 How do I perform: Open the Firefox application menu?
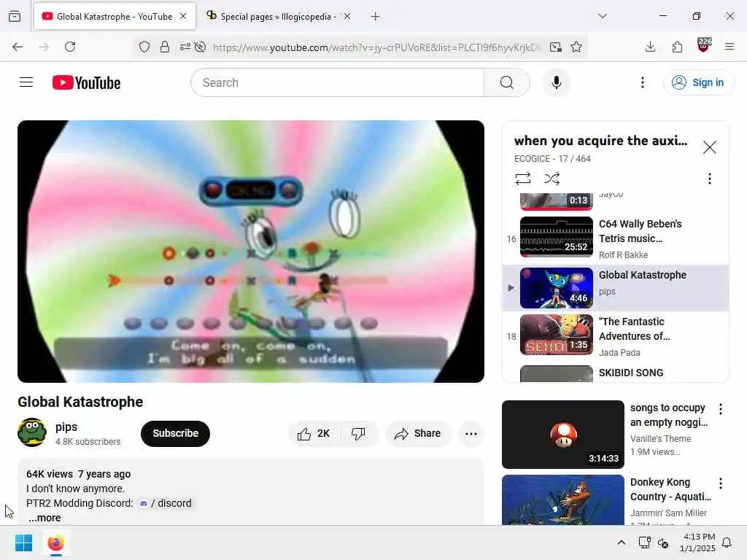(729, 47)
